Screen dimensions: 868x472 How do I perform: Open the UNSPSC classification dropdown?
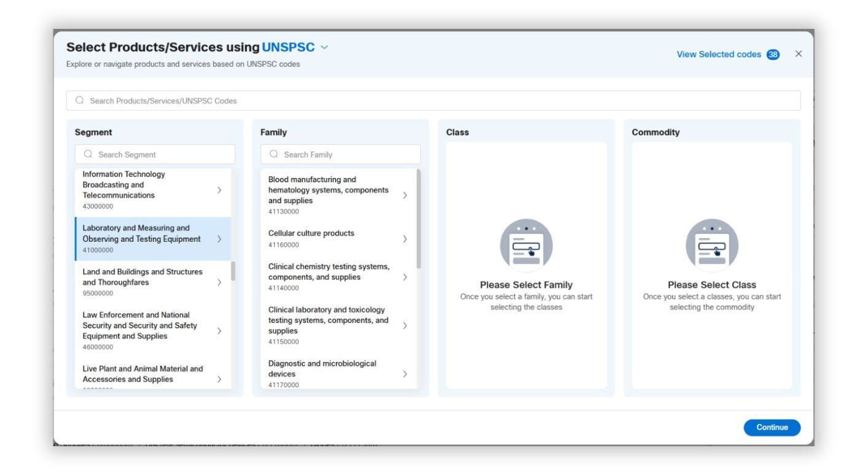pyautogui.click(x=324, y=47)
